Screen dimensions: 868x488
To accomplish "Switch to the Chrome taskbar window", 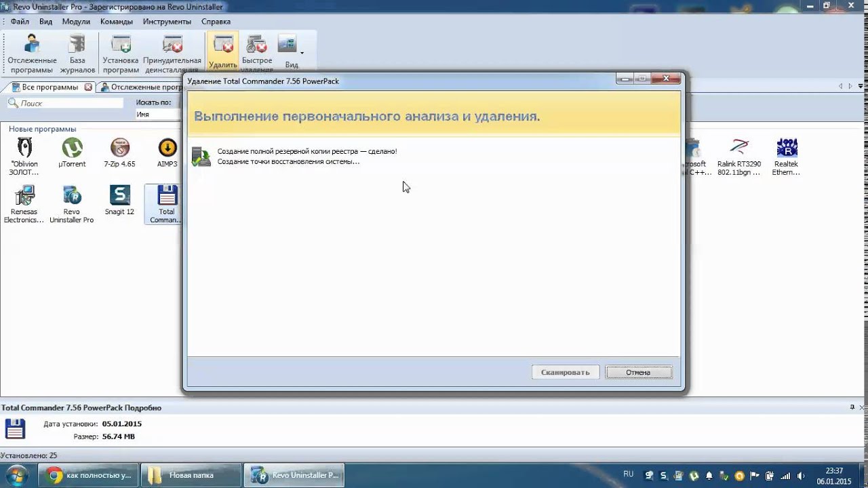I will pos(88,475).
